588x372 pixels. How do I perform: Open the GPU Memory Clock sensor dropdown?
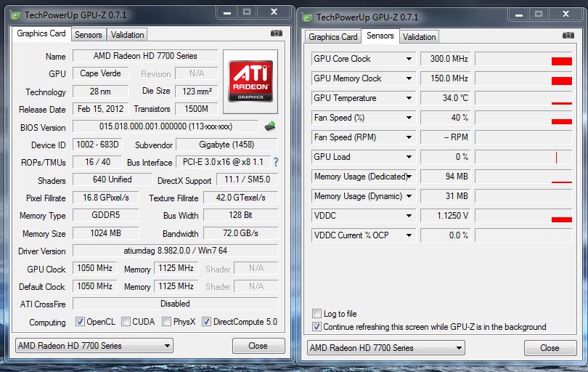point(409,78)
